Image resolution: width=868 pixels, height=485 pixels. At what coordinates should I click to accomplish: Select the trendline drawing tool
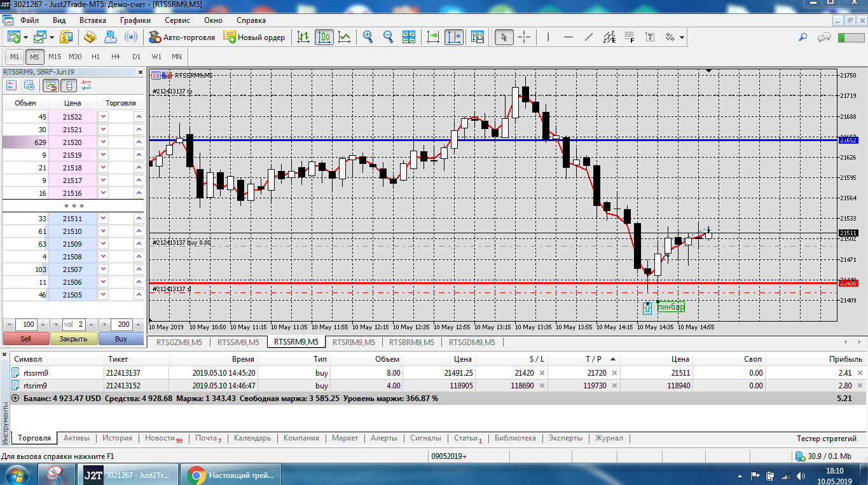coord(589,38)
